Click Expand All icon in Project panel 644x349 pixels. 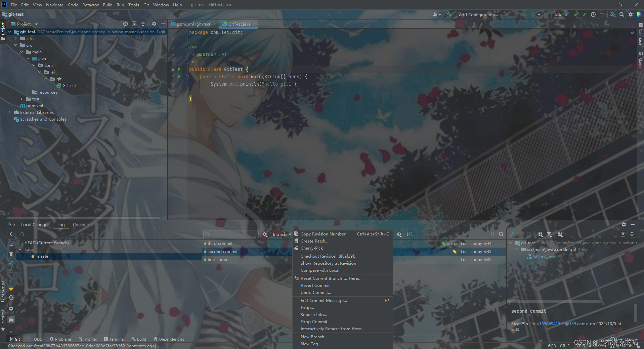[x=134, y=24]
